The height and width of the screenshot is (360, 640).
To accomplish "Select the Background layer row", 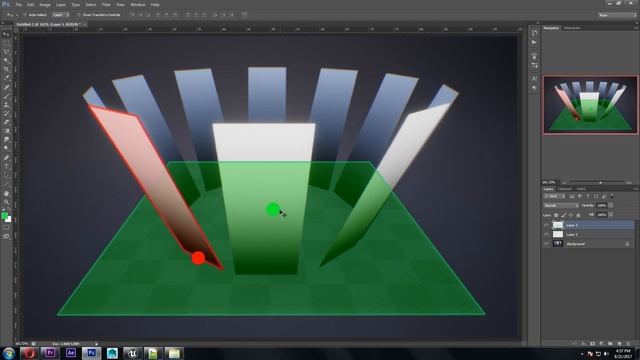I will 588,244.
